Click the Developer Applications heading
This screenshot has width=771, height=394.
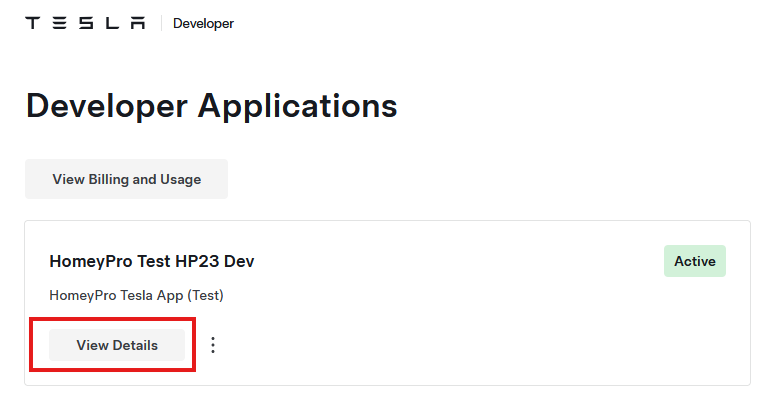[x=211, y=106]
